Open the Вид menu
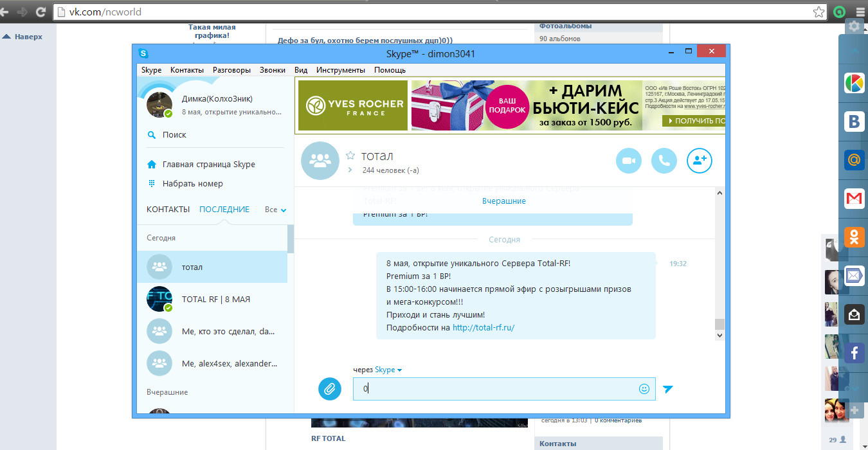The width and height of the screenshot is (868, 450). pyautogui.click(x=301, y=70)
